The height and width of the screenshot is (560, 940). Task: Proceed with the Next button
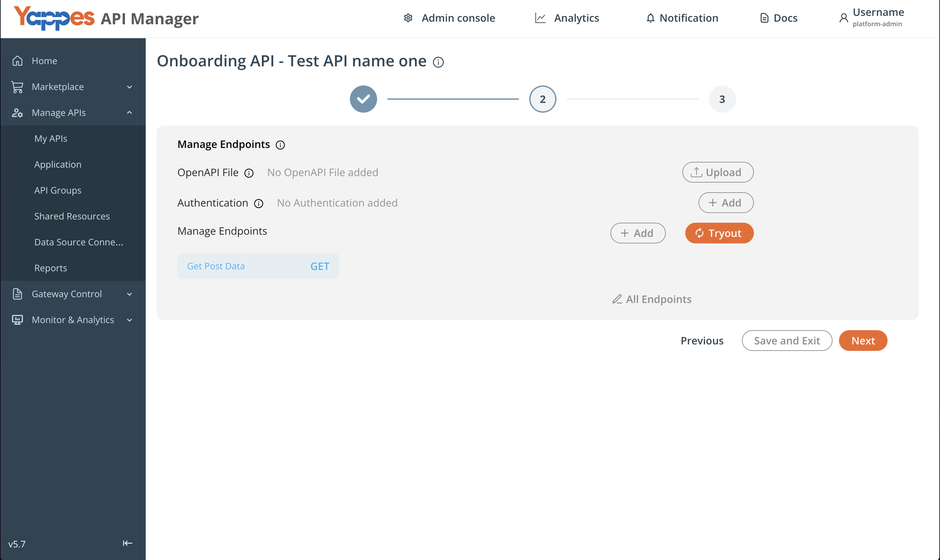[x=863, y=341]
